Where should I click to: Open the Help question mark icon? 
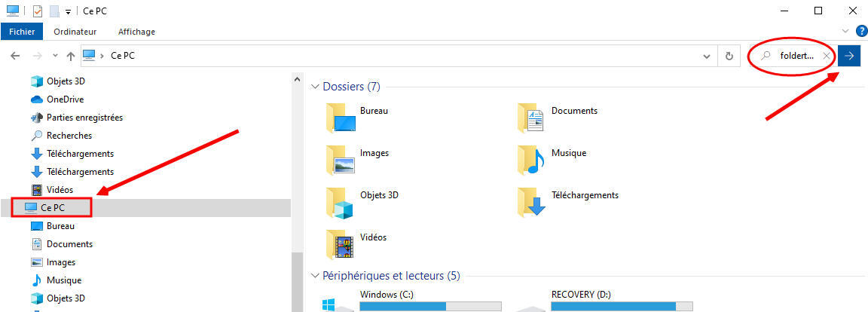pyautogui.click(x=861, y=31)
